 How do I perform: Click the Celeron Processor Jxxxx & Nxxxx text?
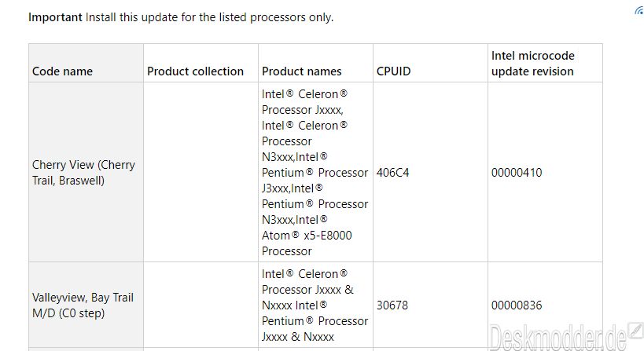click(x=307, y=290)
